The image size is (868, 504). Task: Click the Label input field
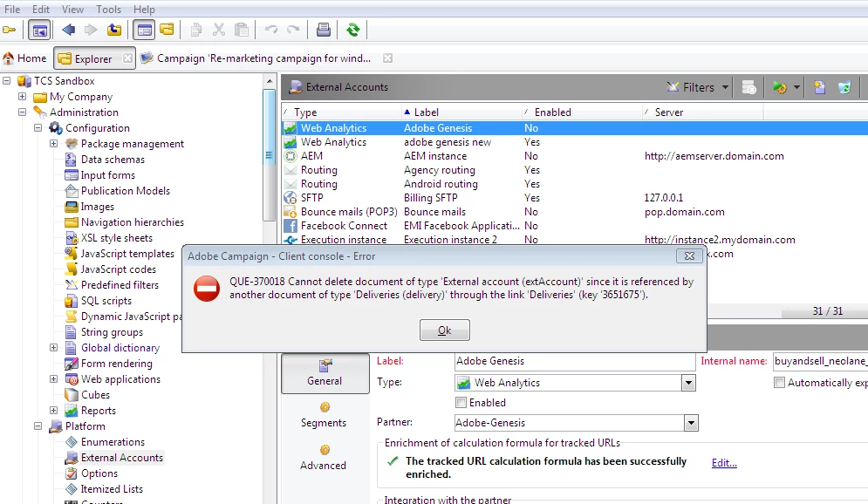(575, 361)
